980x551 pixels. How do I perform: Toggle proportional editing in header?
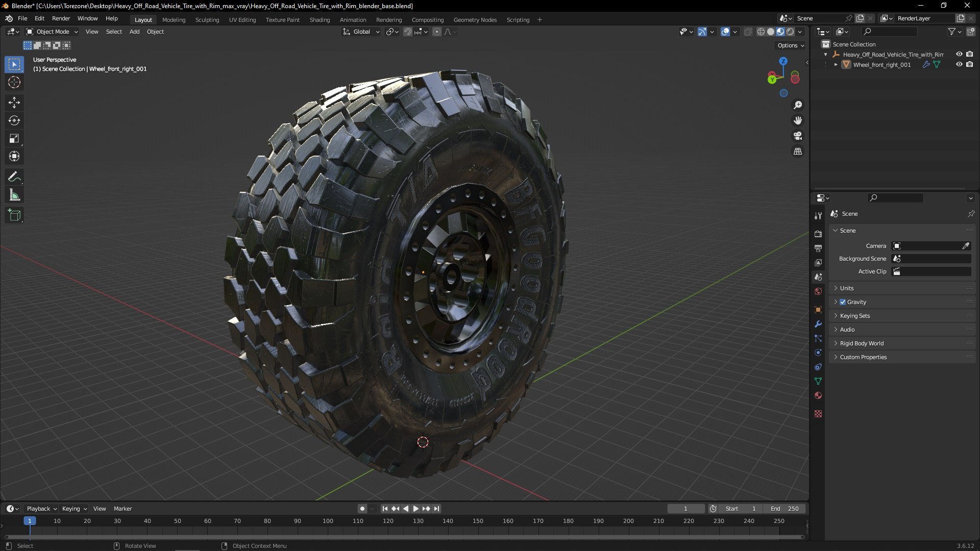[437, 32]
